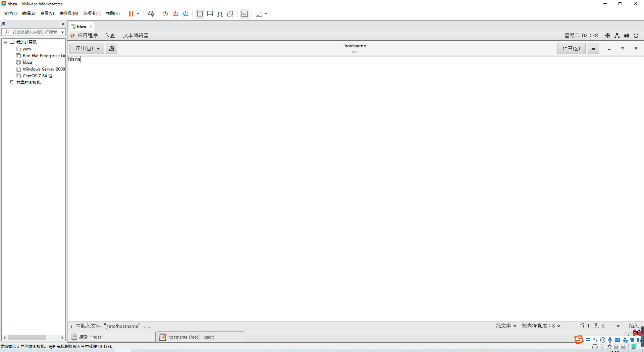The width and height of the screenshot is (644, 352).
Task: Open the 制表符宽度 tab width dropdown
Action: (x=541, y=326)
